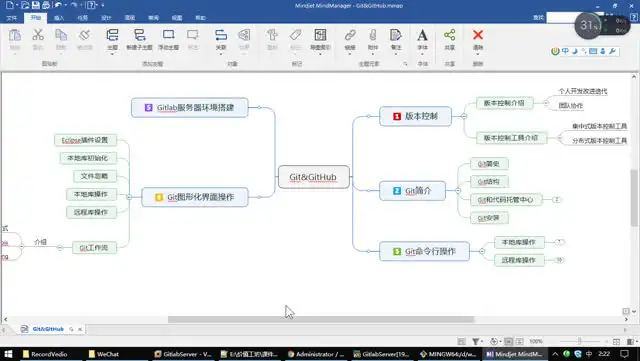The width and height of the screenshot is (640, 361).
Task: Click the Format Painter brush icon
Action: [x=84, y=35]
